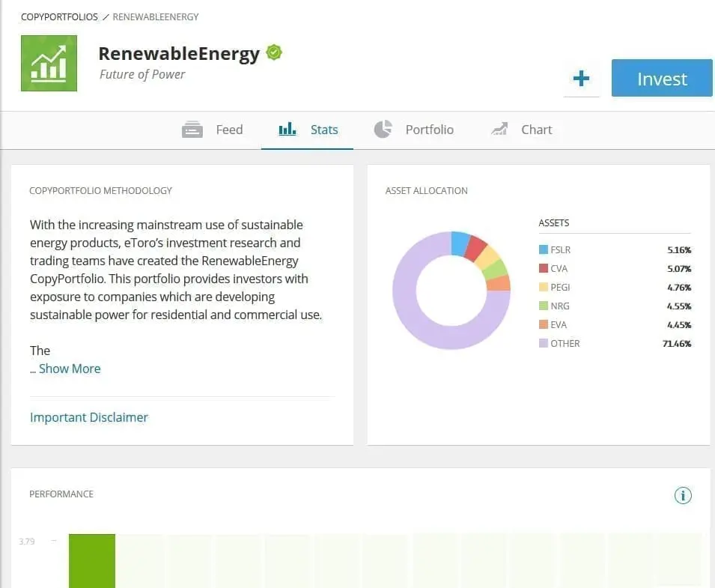Switch to the Feed tab

pyautogui.click(x=229, y=129)
